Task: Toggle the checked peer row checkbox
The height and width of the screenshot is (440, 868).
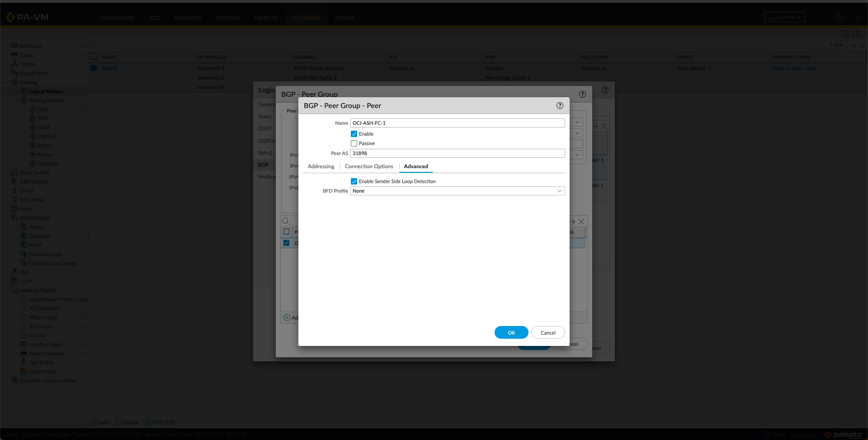Action: click(x=286, y=243)
